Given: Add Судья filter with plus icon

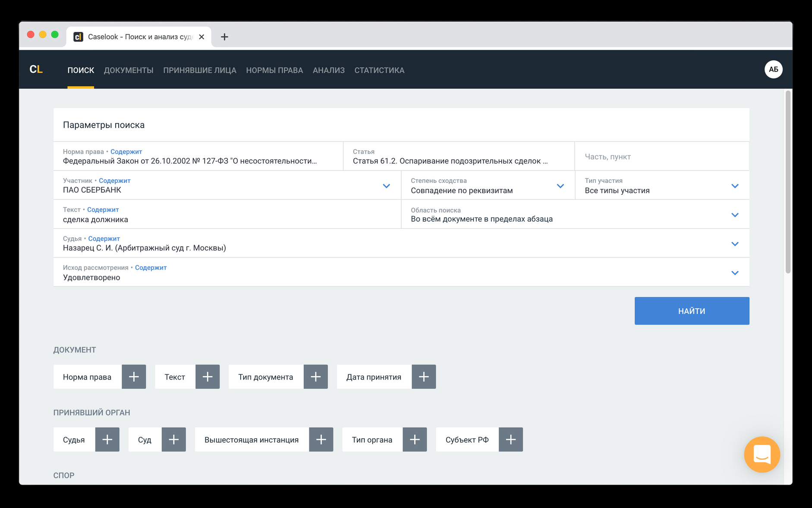Looking at the screenshot, I should point(107,439).
